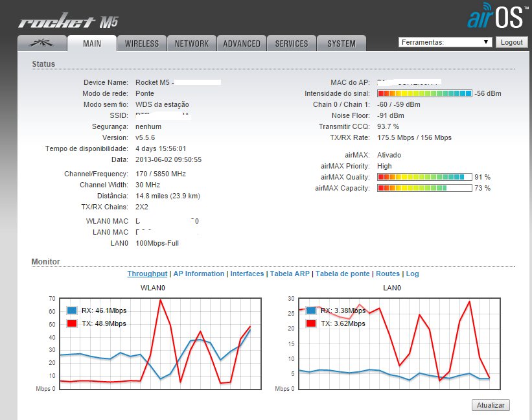Click the red TX legend square in WLAN0

pyautogui.click(x=72, y=323)
